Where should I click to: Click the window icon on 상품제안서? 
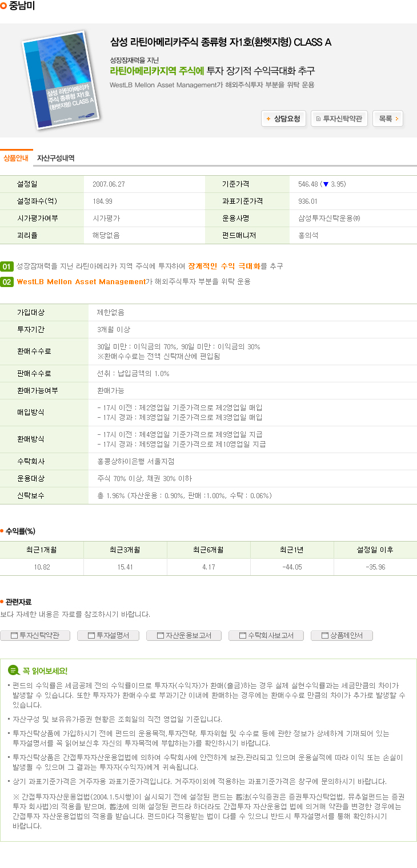tap(324, 635)
